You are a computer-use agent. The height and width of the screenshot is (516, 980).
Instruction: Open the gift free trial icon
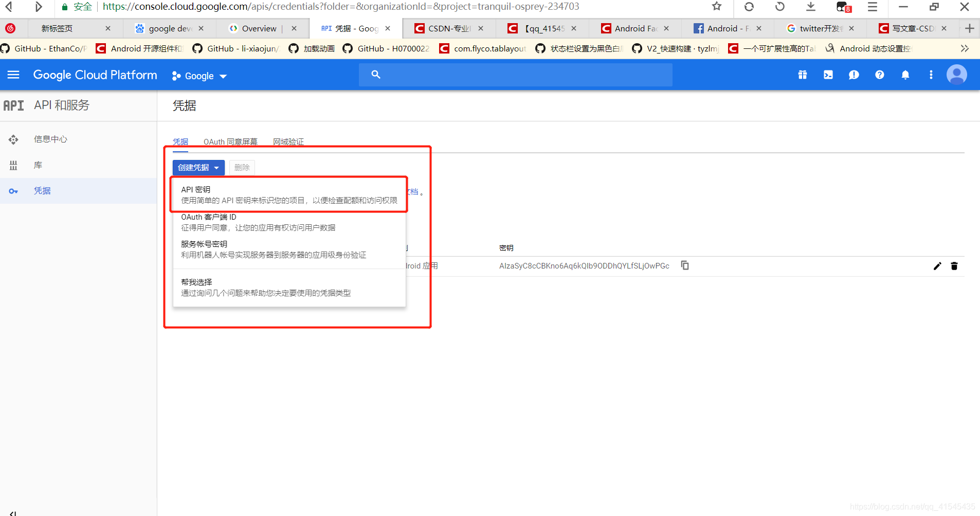(x=802, y=75)
